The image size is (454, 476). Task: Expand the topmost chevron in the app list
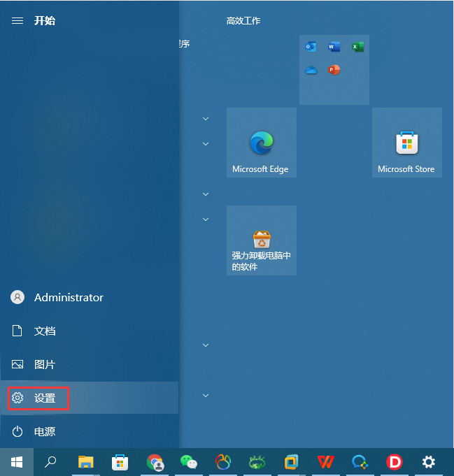click(x=206, y=119)
